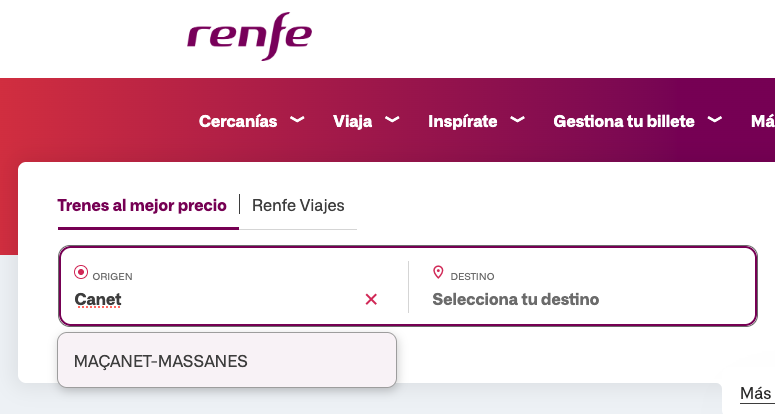The width and height of the screenshot is (775, 414).
Task: Expand the chevron next to Cercanías
Action: [x=297, y=120]
